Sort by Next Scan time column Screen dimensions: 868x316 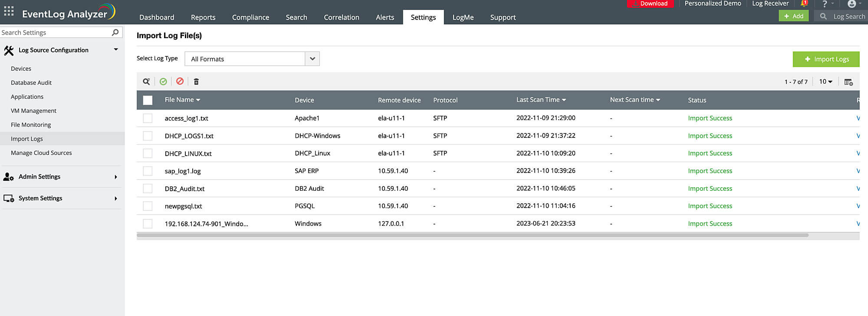635,100
